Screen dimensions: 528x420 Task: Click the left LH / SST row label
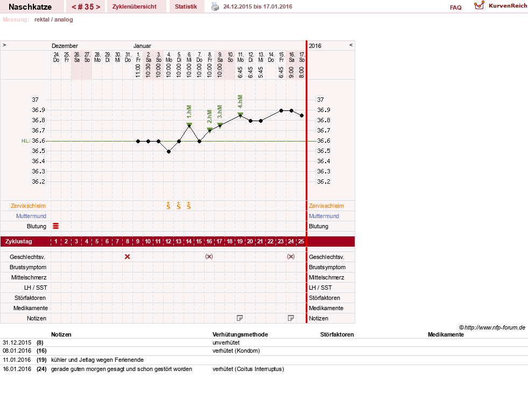[x=36, y=288]
